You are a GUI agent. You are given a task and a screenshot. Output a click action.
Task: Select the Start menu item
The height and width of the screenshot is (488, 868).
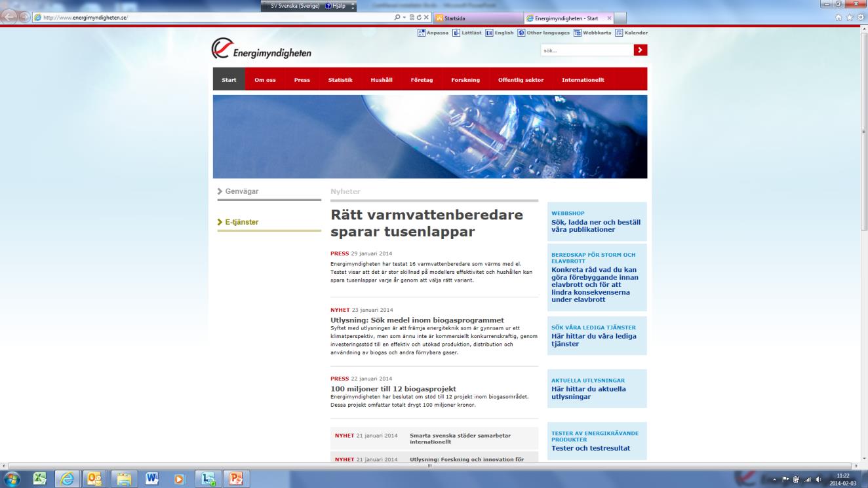(229, 80)
